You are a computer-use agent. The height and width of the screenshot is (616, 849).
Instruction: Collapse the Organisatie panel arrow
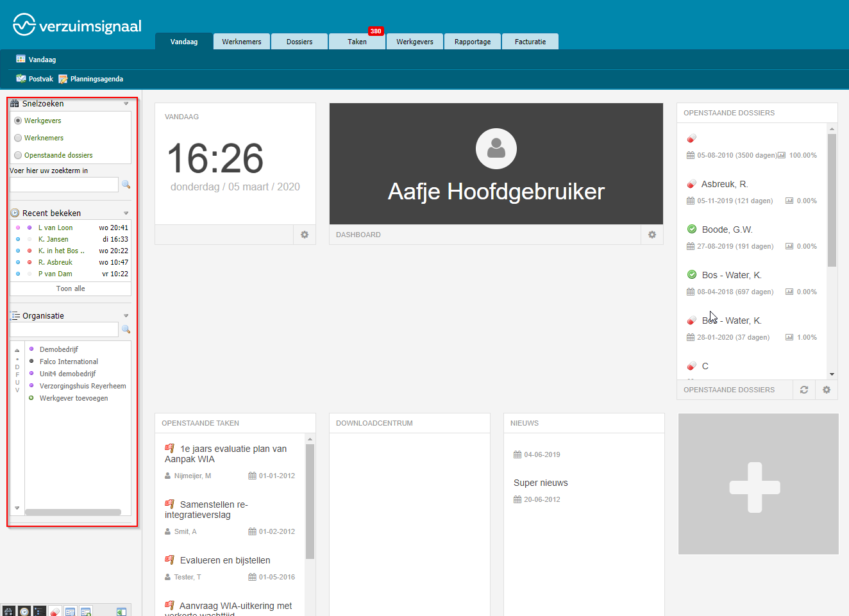pos(126,315)
